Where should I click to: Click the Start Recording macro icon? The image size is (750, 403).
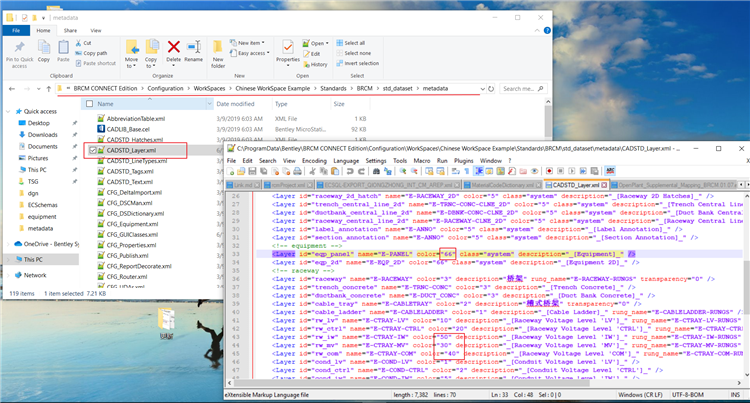pos(549,171)
